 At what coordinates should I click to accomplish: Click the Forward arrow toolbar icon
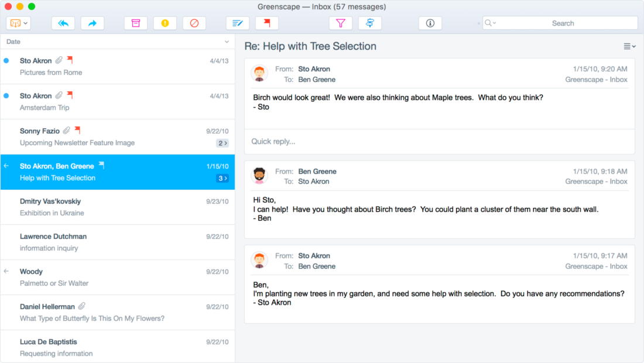point(93,23)
